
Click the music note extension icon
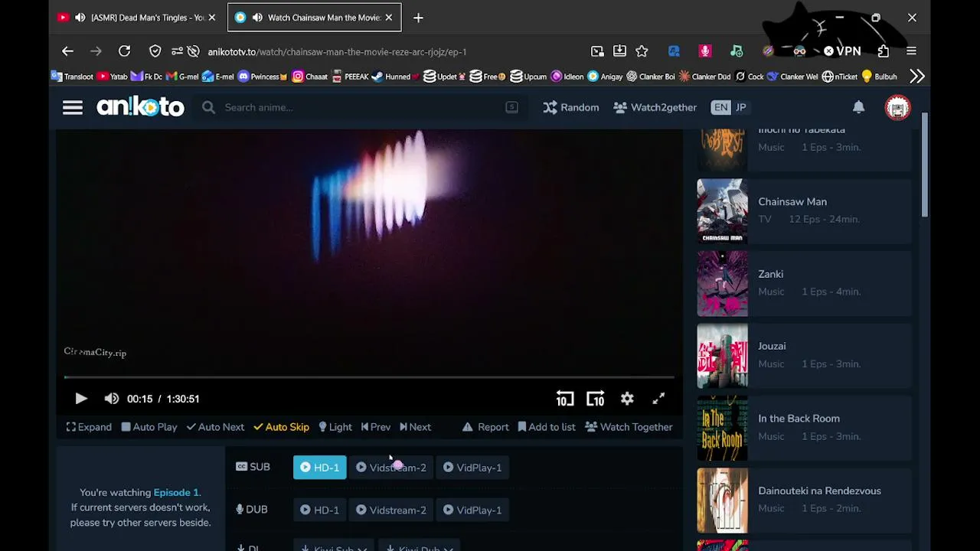[737, 51]
